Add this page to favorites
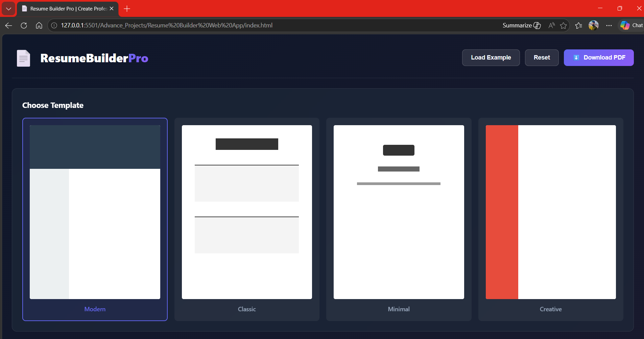The height and width of the screenshot is (339, 644). 563,25
